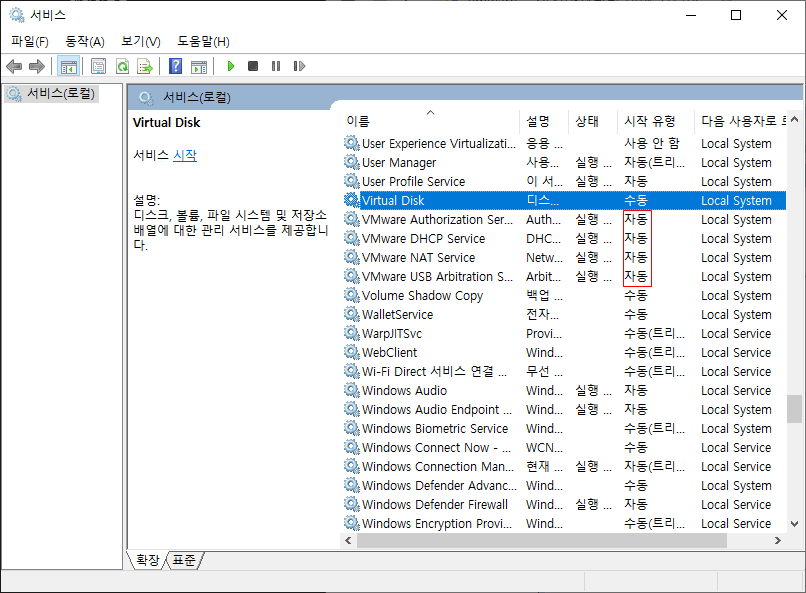Click the Forward arrow toolbar icon
Screen dimensions: 806x593
coord(37,66)
